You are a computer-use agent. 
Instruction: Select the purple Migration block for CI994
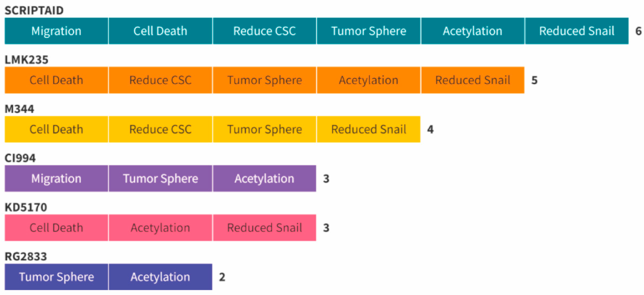56,178
